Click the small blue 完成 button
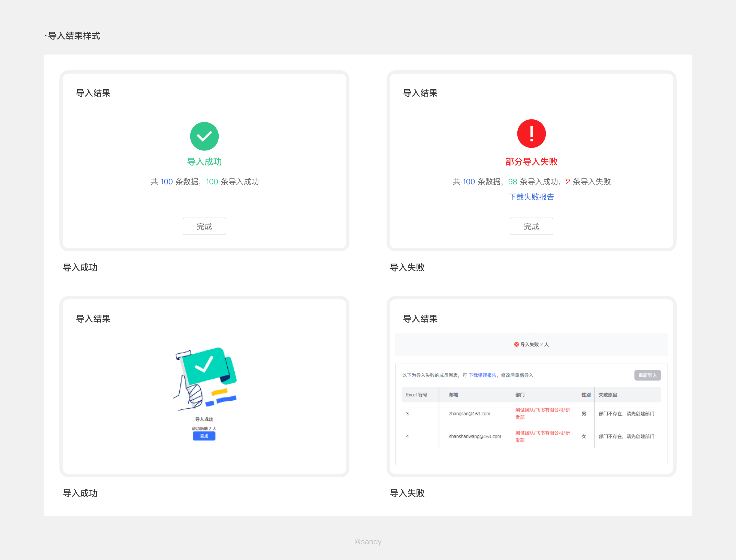Screen dimensions: 736x560 point(204,436)
